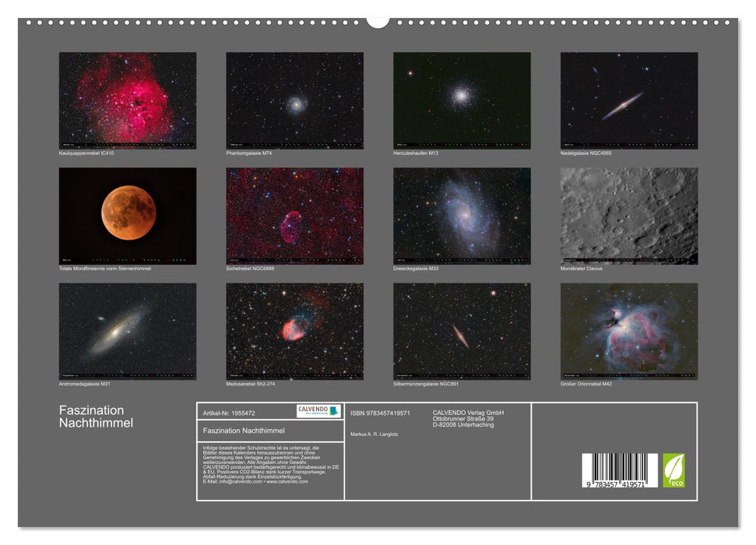The height and width of the screenshot is (545, 756).
Task: Open the Kaulquappennebel IC410 thumbnail
Action: [127, 98]
